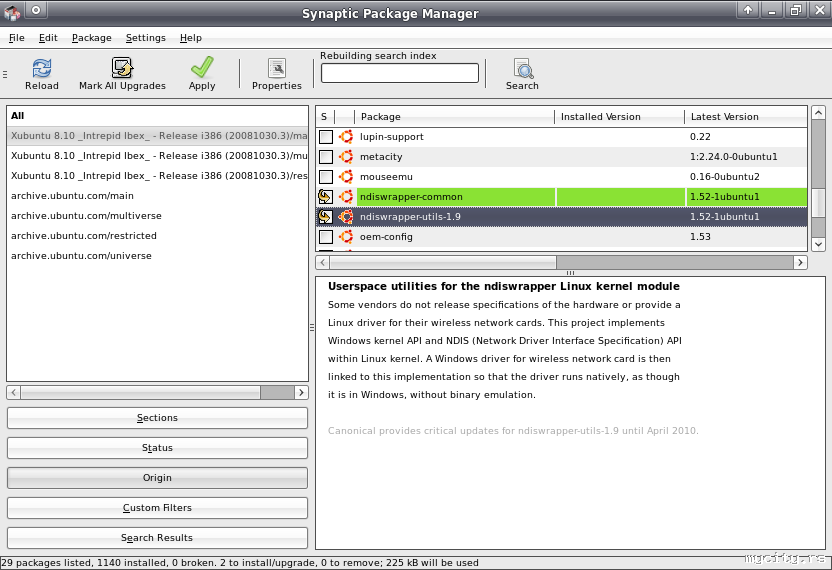The width and height of the screenshot is (832, 570).
Task: Open the Package menu
Action: tap(92, 38)
